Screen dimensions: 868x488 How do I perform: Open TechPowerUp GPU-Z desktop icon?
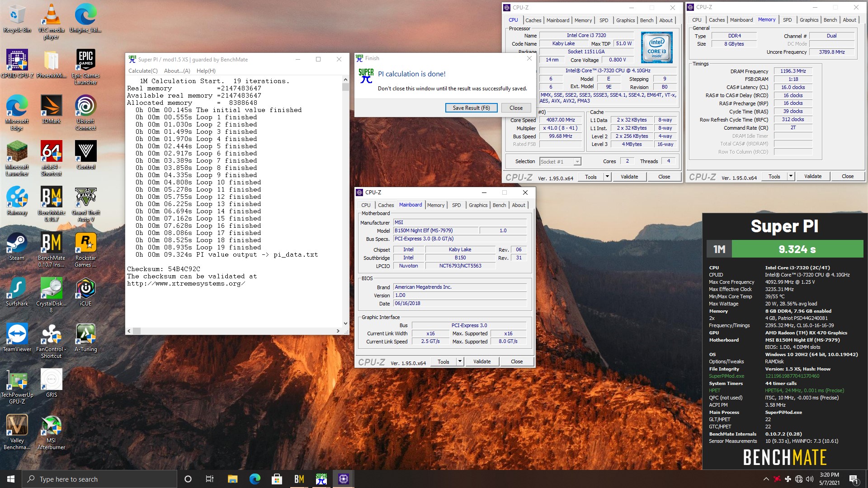(x=17, y=386)
